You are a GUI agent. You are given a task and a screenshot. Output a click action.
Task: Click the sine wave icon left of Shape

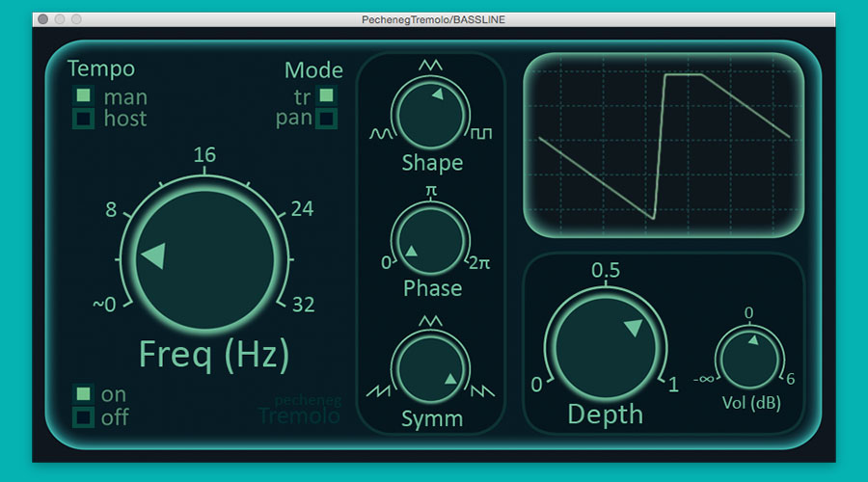tap(379, 133)
